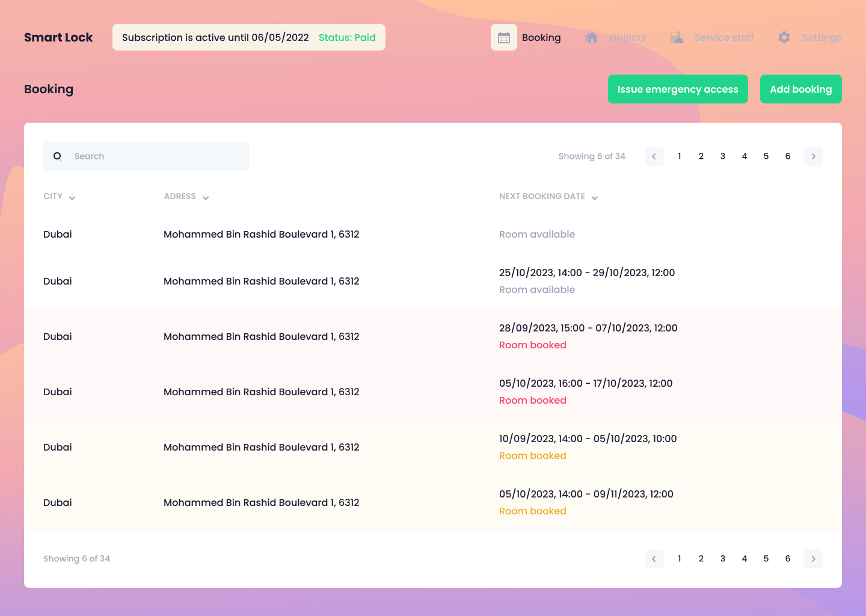This screenshot has height=616, width=866.
Task: Select page 2 in top pagination
Action: 701,156
